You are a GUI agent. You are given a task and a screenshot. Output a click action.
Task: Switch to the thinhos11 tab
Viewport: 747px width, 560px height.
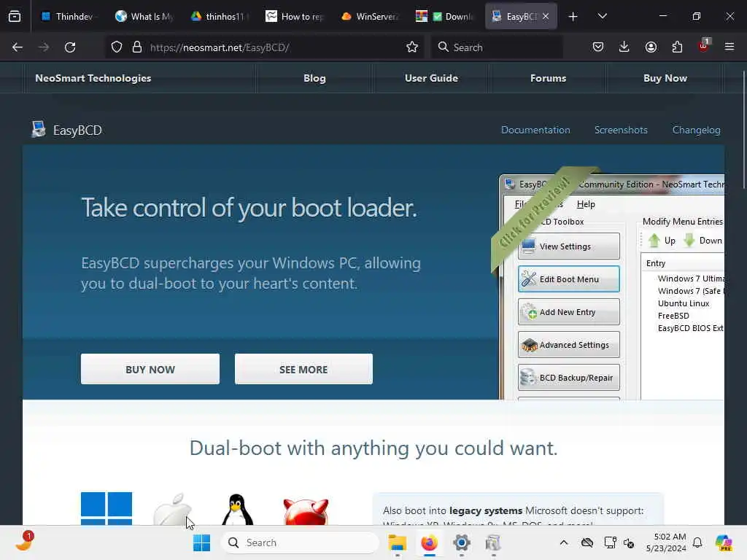[x=220, y=17]
